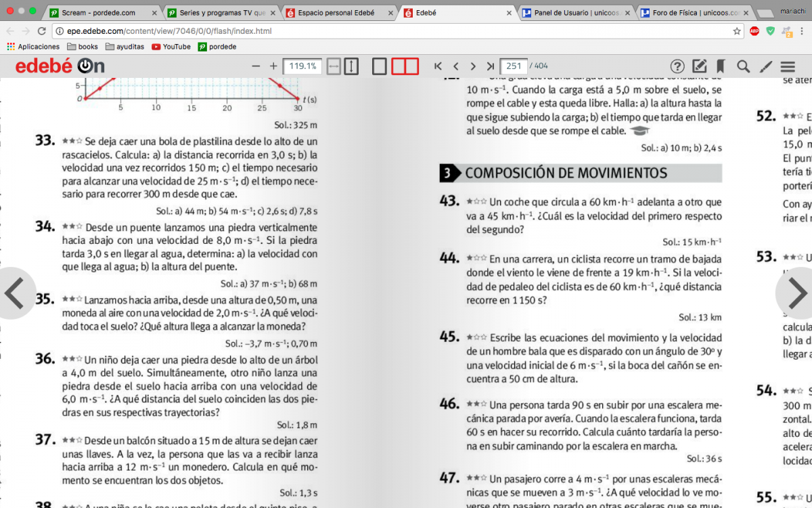The height and width of the screenshot is (508, 812).
Task: Open the search magnifier in the reader
Action: coord(743,66)
